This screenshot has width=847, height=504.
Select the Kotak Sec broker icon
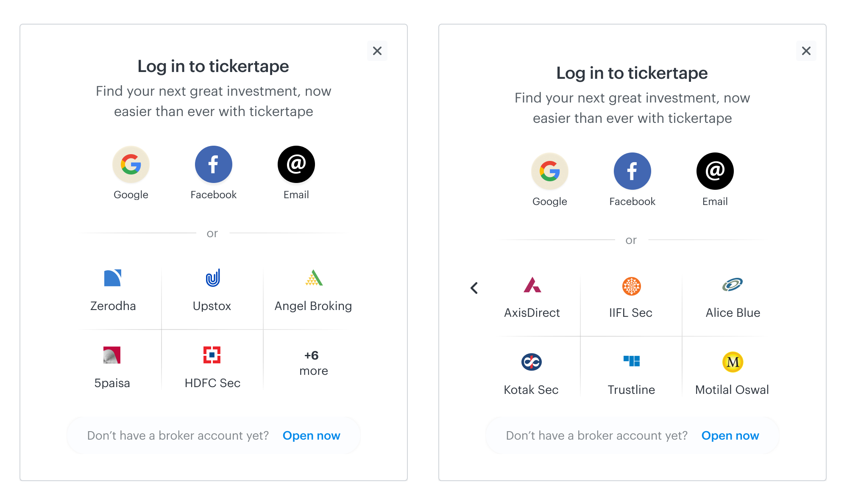531,362
